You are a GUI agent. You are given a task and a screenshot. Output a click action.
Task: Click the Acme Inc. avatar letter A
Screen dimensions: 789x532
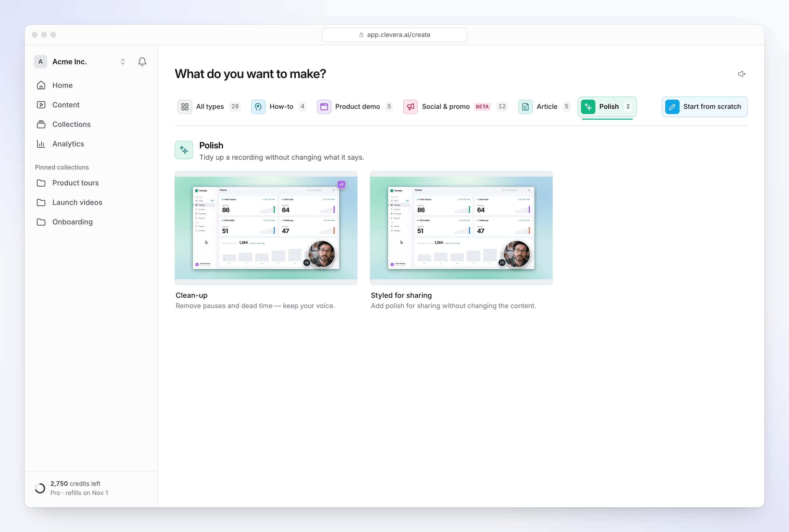(x=40, y=62)
